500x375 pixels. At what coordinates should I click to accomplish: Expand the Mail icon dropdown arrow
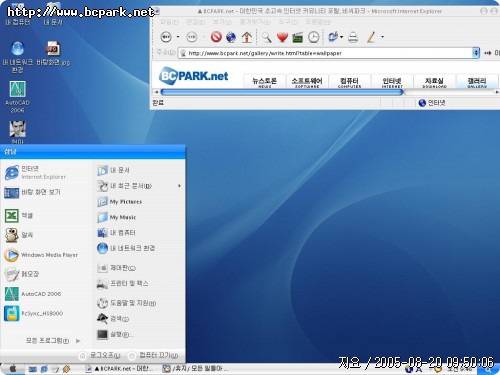tap(341, 37)
